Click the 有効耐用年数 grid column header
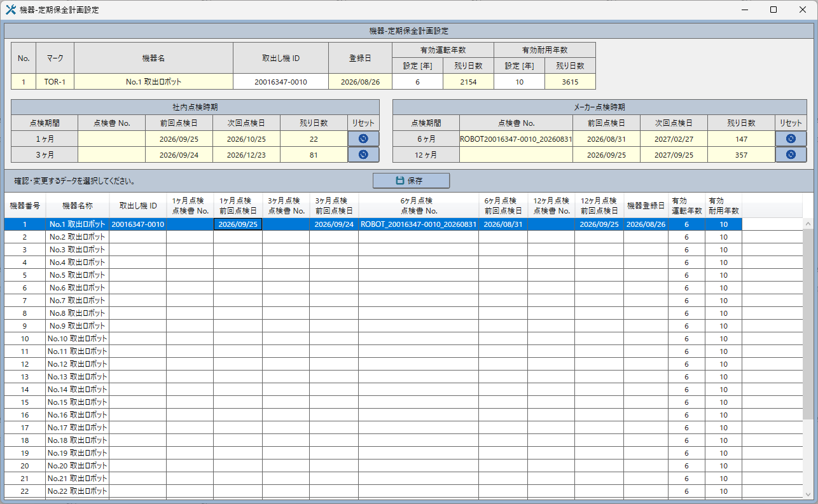 pos(723,206)
